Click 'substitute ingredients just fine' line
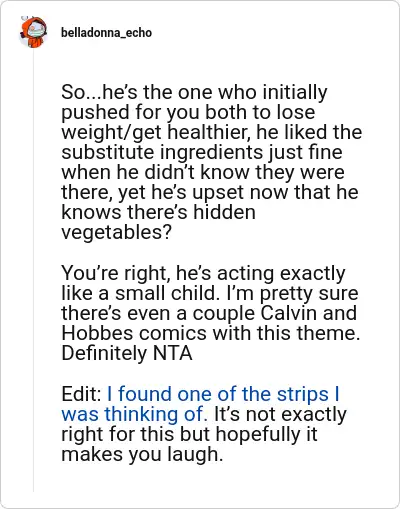The image size is (400, 509). [x=202, y=152]
